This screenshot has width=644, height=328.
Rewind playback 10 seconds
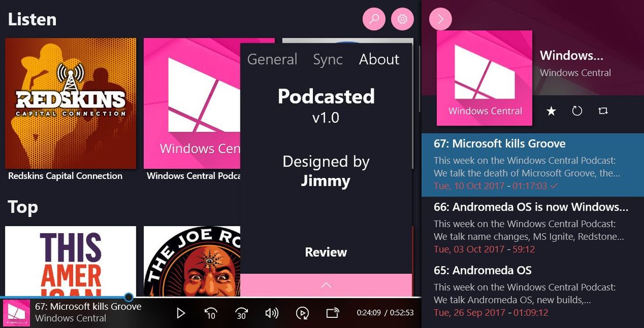[x=211, y=312]
